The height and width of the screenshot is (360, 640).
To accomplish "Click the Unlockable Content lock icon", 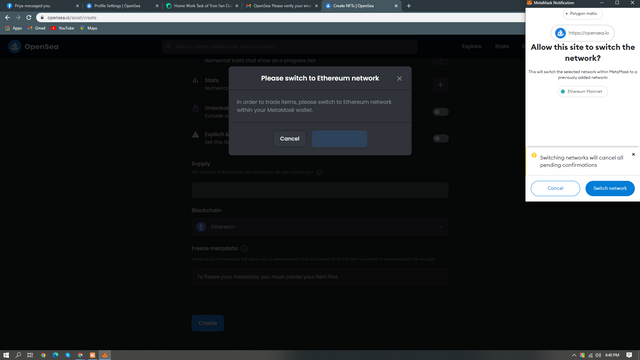I will click(196, 108).
